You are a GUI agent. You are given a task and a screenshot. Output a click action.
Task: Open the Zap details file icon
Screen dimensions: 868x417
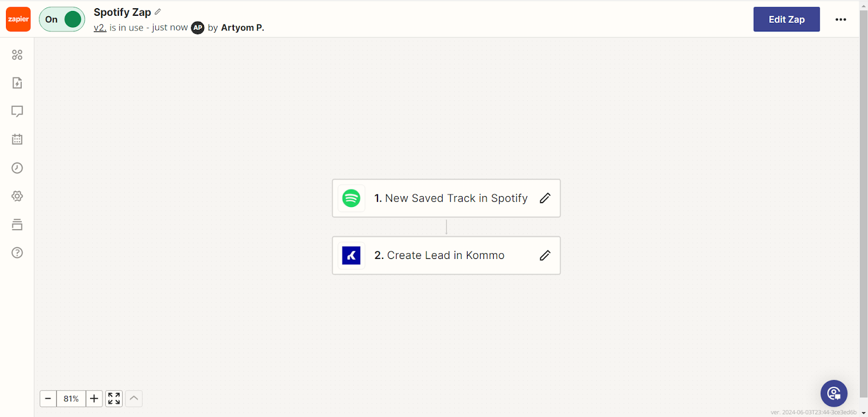coord(17,83)
